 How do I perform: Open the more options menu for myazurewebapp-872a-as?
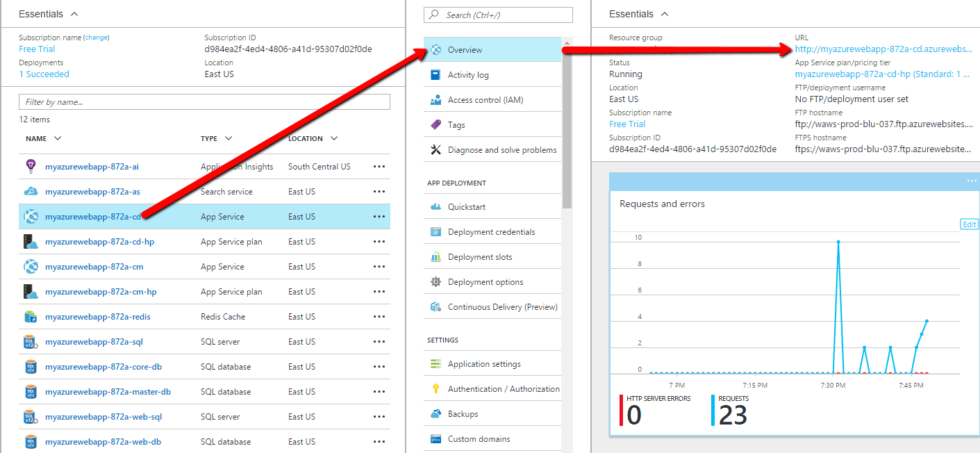pos(379,192)
